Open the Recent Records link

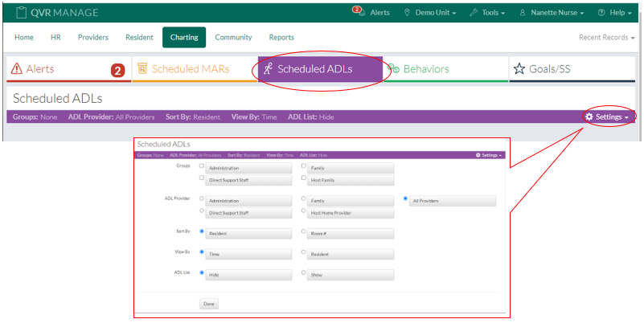[606, 38]
